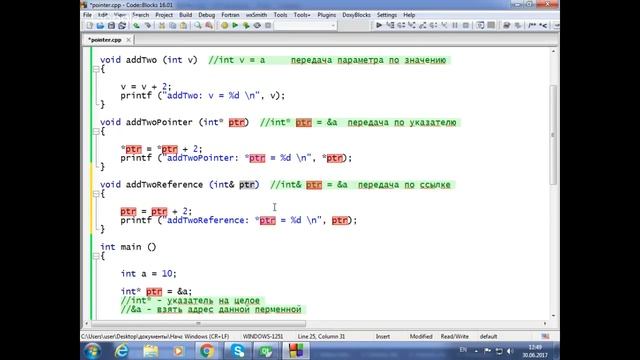Stop the debugger with the square icon

pos(466,25)
